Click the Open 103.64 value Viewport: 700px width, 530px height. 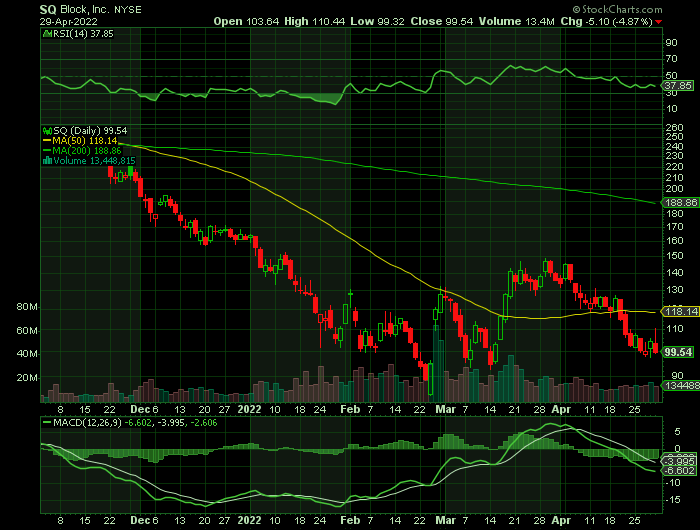[x=246, y=21]
